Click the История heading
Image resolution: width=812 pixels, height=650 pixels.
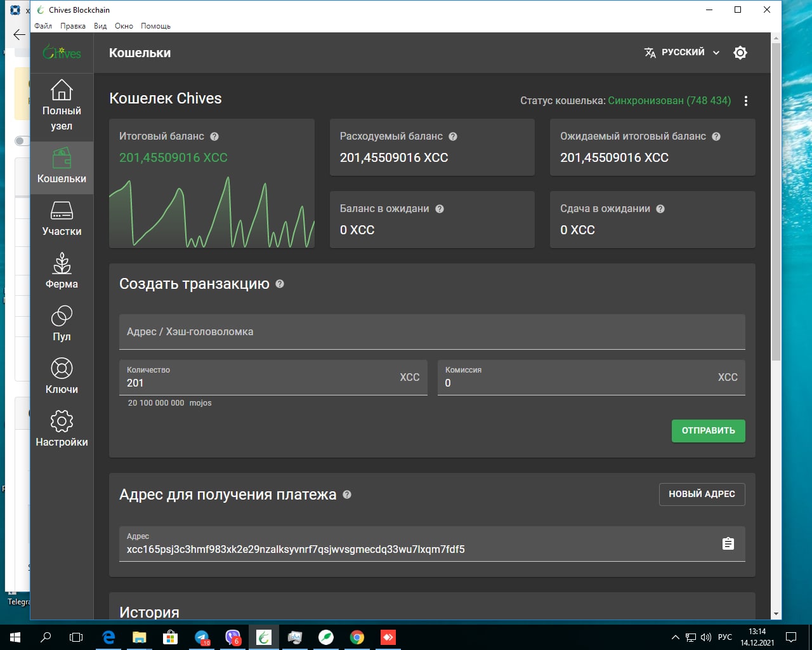149,612
